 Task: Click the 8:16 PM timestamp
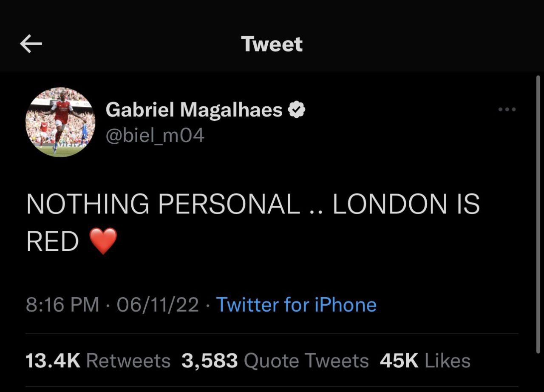[62, 305]
